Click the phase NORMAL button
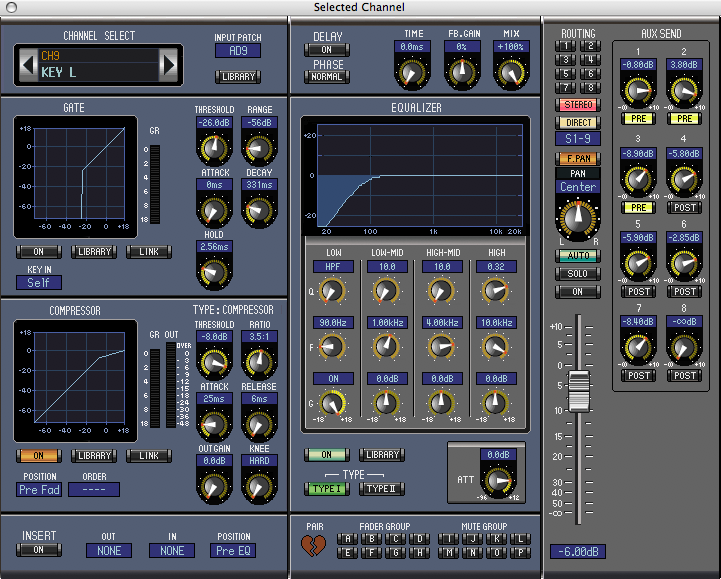Screen dimensions: 721x579 click(326, 77)
